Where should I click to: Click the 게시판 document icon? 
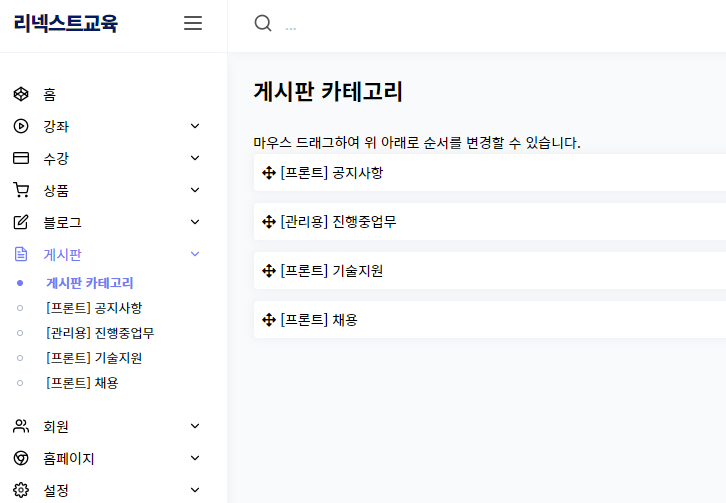(21, 254)
